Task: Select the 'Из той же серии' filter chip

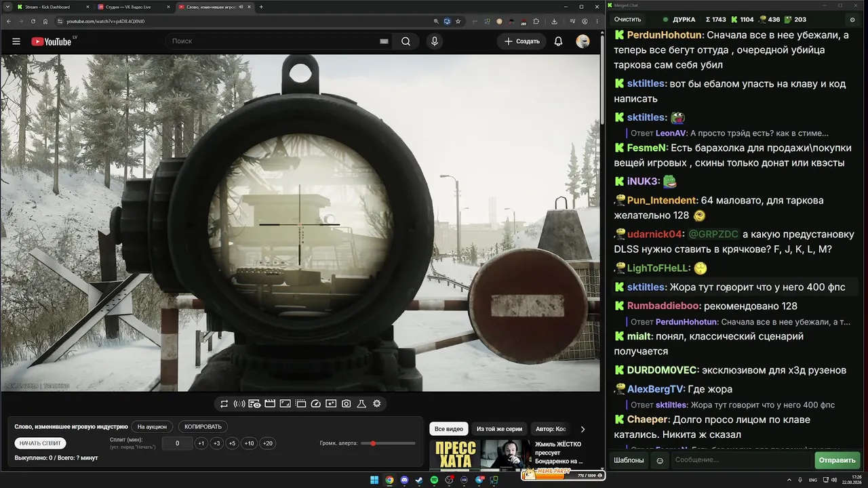Action: click(x=499, y=429)
